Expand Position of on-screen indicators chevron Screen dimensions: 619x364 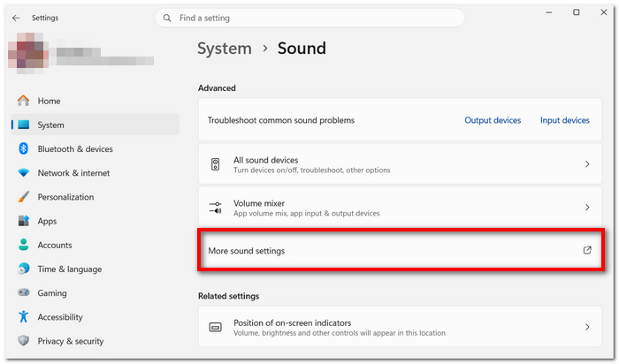click(x=587, y=327)
